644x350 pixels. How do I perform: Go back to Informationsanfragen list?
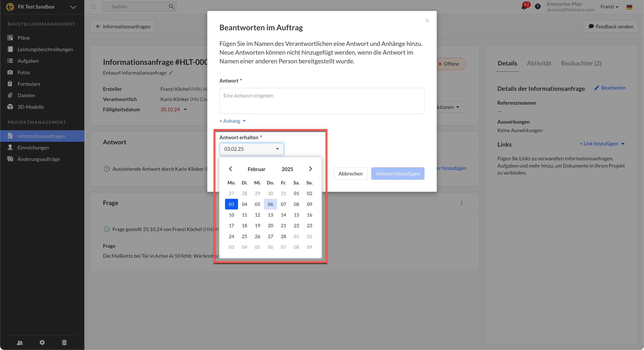click(123, 26)
